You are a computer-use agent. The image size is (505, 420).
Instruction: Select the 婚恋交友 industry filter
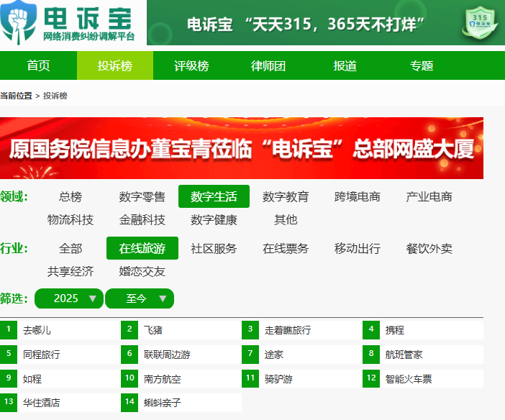pyautogui.click(x=142, y=271)
